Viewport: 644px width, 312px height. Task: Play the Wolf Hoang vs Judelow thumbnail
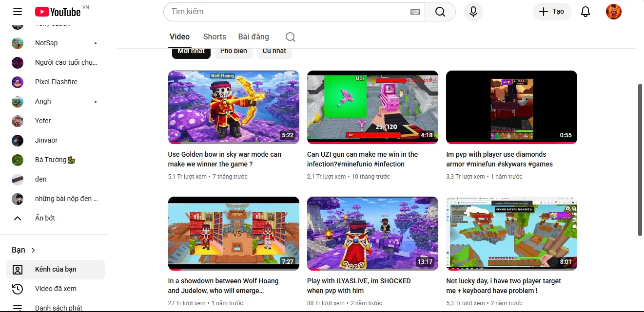point(234,233)
